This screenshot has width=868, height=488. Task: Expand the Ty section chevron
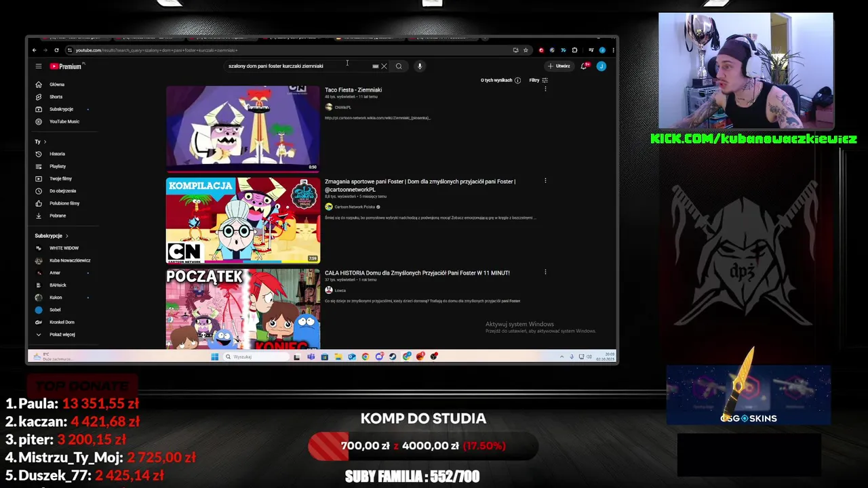pyautogui.click(x=45, y=142)
